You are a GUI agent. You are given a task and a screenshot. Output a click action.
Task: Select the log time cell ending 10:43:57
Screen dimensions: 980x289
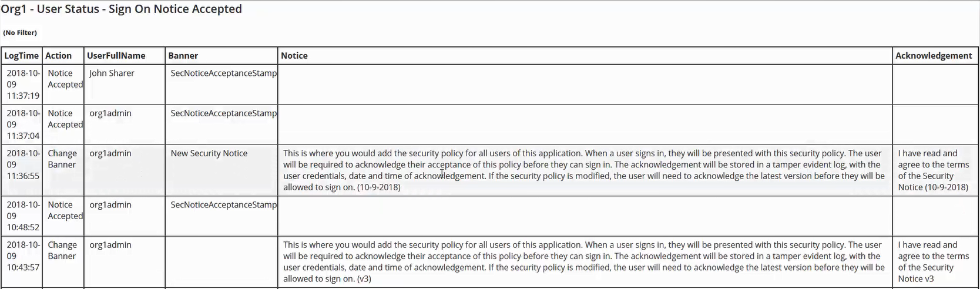pos(23,256)
